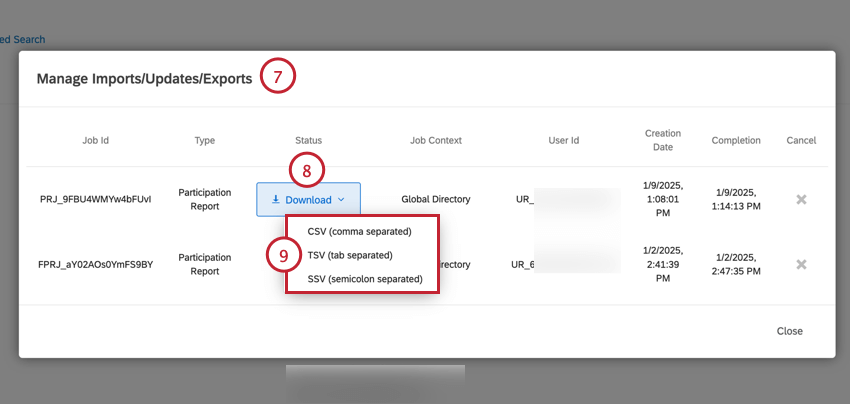Click the download arrow icon in Download button

275,200
